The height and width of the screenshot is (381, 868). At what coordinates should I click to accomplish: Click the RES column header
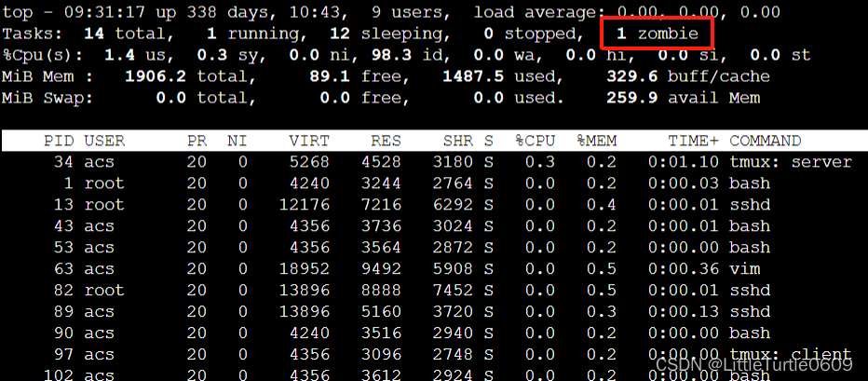[386, 141]
